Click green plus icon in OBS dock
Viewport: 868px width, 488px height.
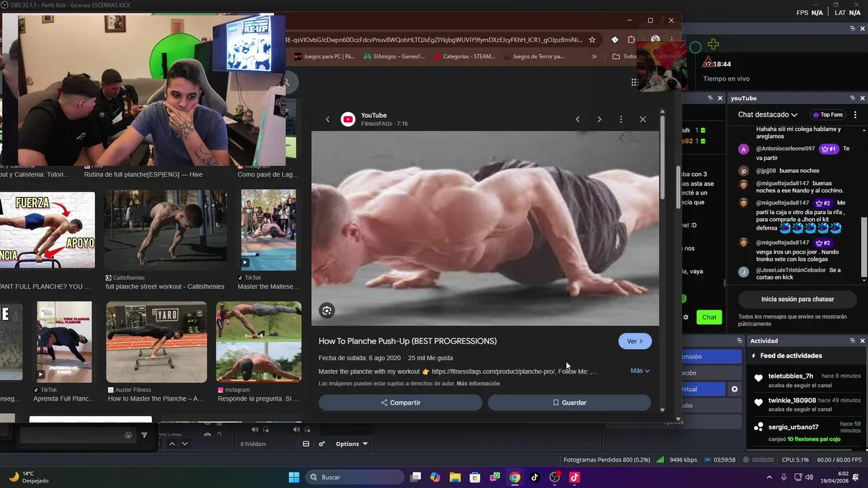tap(713, 45)
